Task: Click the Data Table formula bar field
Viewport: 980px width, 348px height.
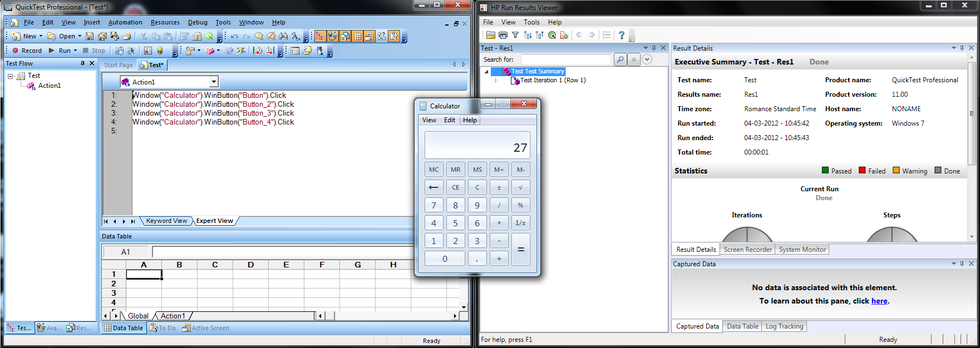Action: click(x=283, y=252)
